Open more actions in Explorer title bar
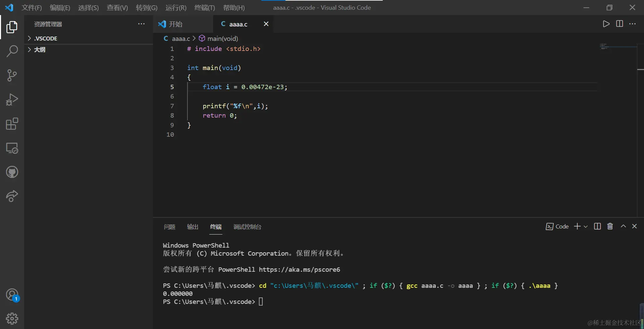This screenshot has height=329, width=644. pos(141,24)
